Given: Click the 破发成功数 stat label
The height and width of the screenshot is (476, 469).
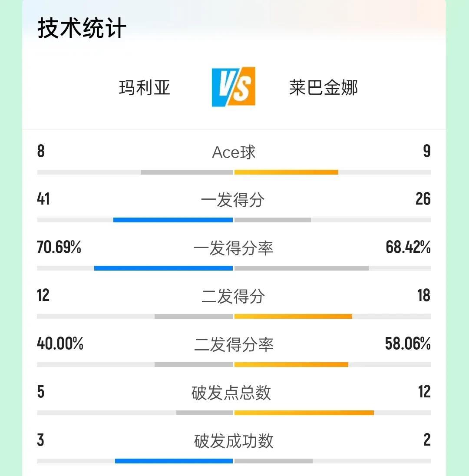Looking at the screenshot, I should tap(234, 441).
